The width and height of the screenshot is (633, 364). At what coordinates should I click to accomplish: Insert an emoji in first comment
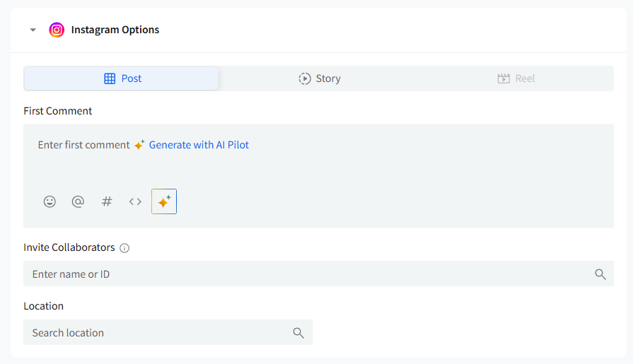click(x=50, y=201)
